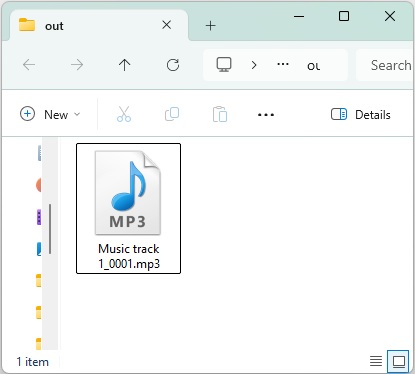Go back using the Back arrow
This screenshot has width=415, height=374.
click(x=29, y=65)
